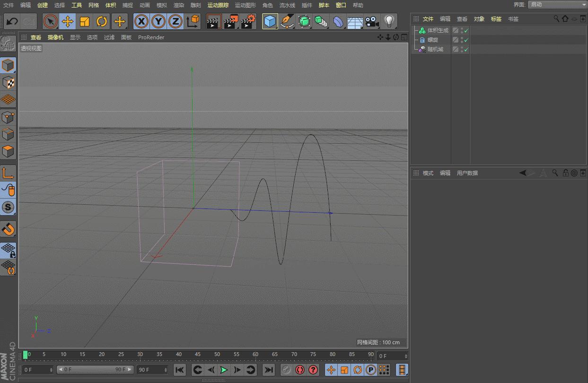
Task: Jump to the end of the animation
Action: pos(268,370)
